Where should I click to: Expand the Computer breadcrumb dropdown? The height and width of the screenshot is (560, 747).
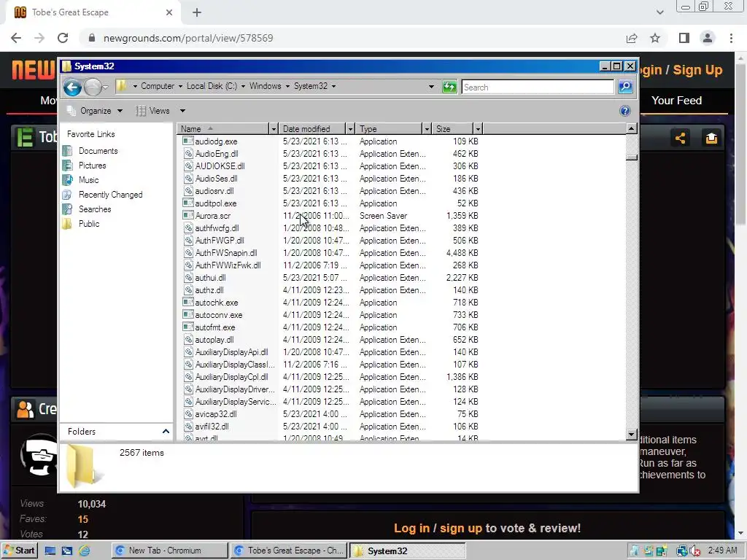click(x=180, y=86)
